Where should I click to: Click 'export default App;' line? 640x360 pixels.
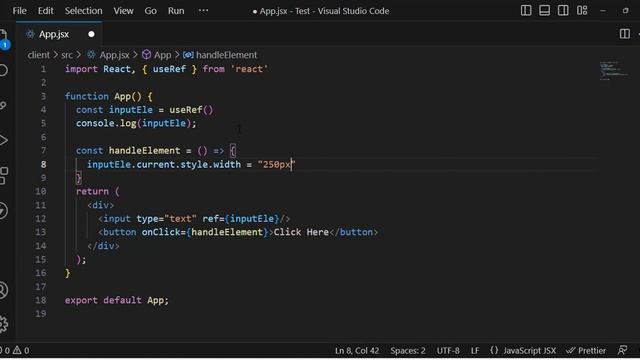(116, 300)
